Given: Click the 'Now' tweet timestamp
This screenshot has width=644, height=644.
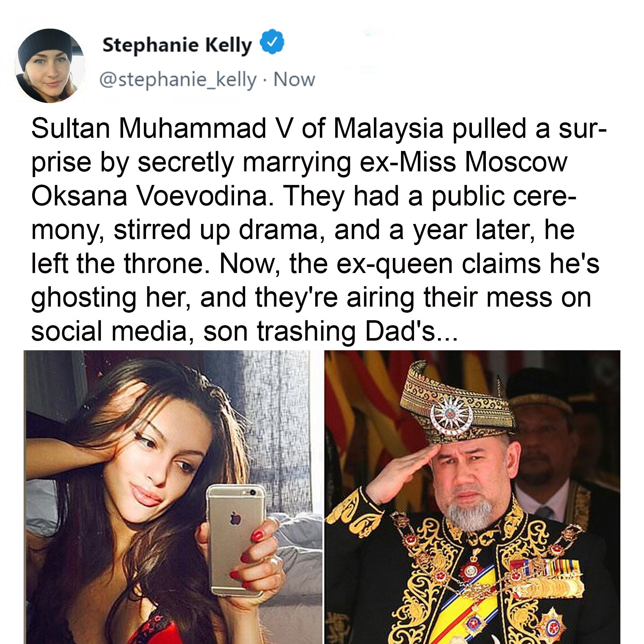Looking at the screenshot, I should click(x=294, y=79).
